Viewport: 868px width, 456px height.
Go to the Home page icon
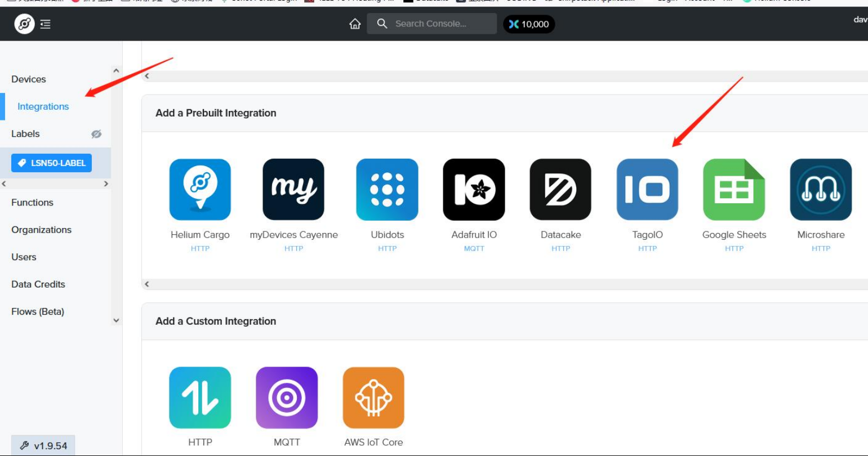tap(355, 24)
